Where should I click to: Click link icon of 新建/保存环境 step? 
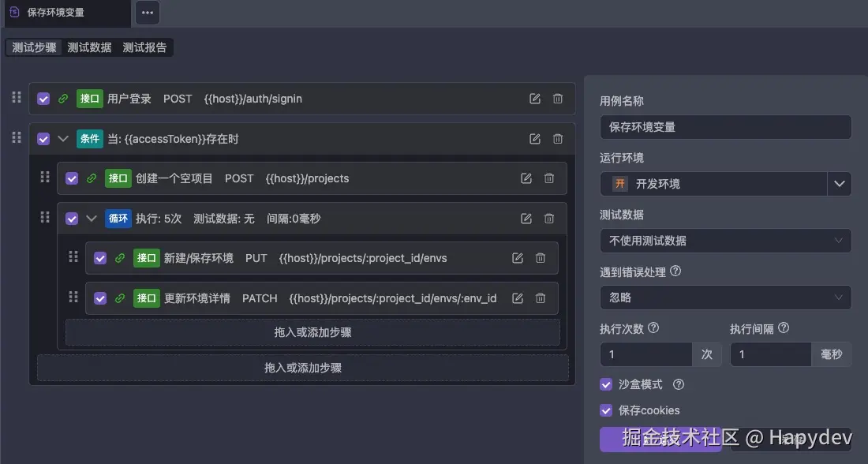coord(120,258)
